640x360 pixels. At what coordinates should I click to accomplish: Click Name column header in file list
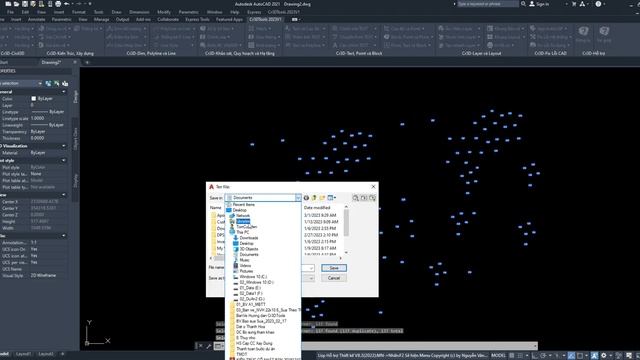click(216, 208)
